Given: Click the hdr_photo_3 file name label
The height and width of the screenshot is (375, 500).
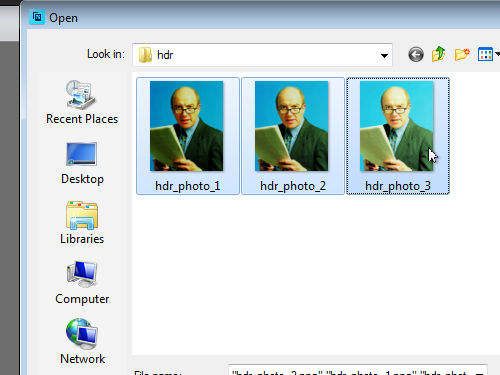Looking at the screenshot, I should (398, 186).
